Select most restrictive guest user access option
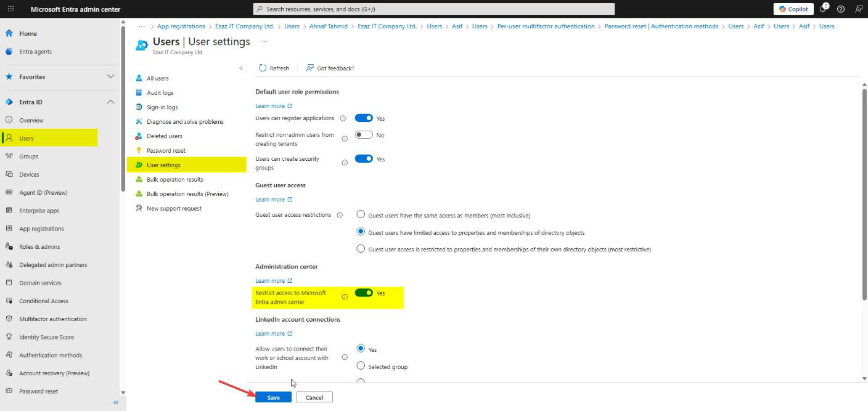This screenshot has height=411, width=868. 361,248
